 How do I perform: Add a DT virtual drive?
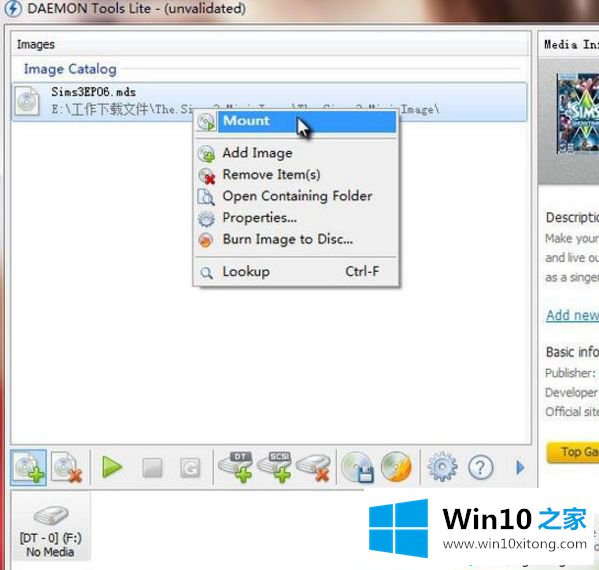[235, 467]
